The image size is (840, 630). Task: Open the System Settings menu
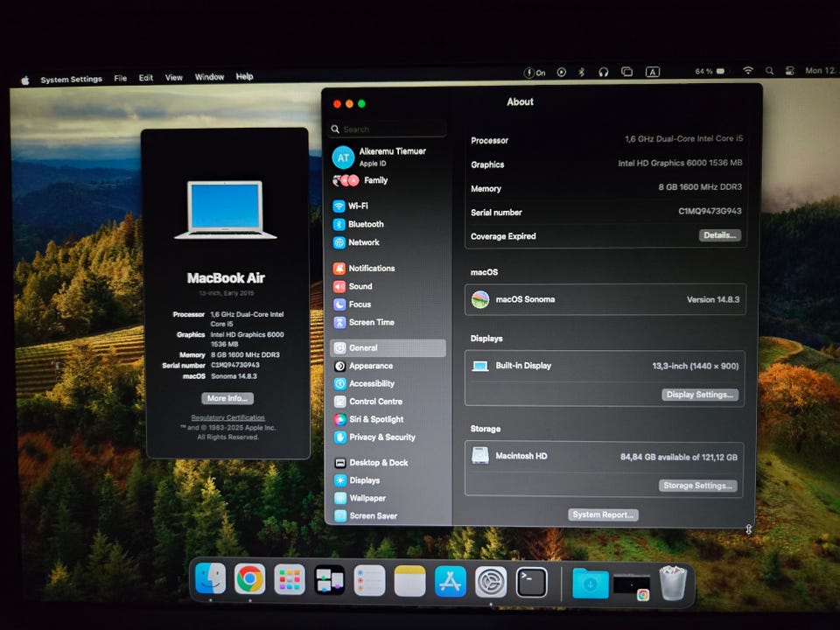[x=71, y=80]
